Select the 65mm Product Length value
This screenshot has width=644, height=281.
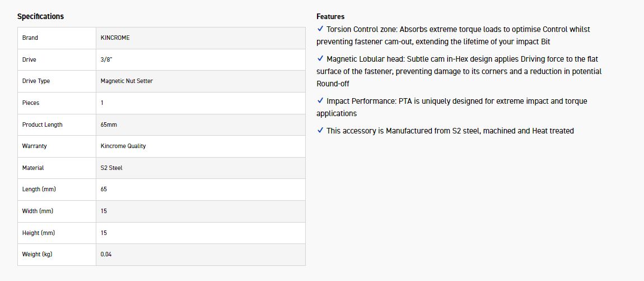(x=109, y=125)
